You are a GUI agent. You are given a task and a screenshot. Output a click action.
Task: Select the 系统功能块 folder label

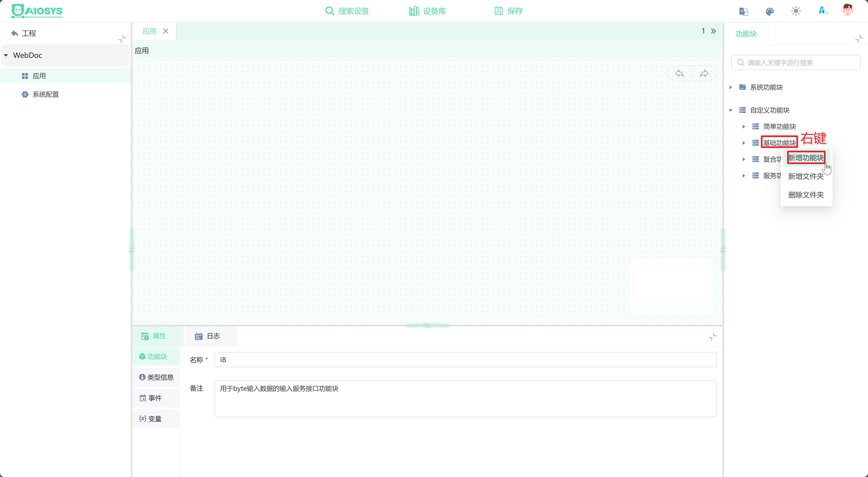tap(766, 87)
